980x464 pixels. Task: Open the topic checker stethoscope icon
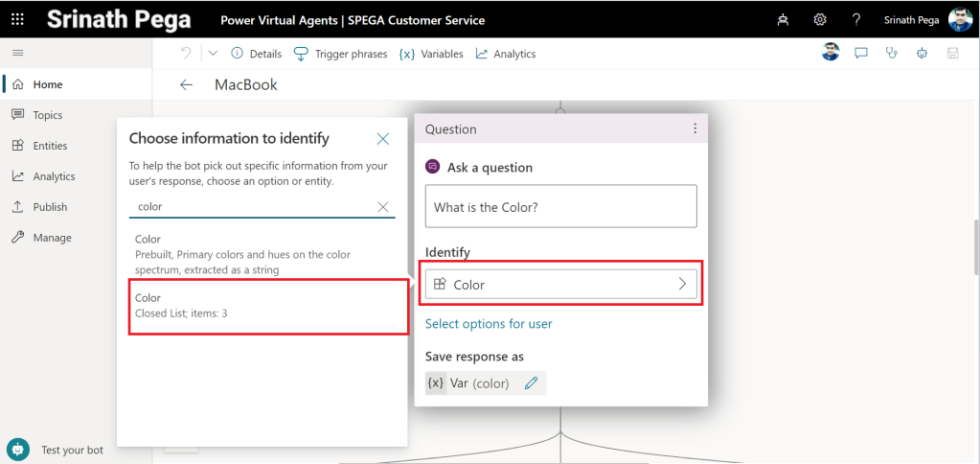pos(892,54)
